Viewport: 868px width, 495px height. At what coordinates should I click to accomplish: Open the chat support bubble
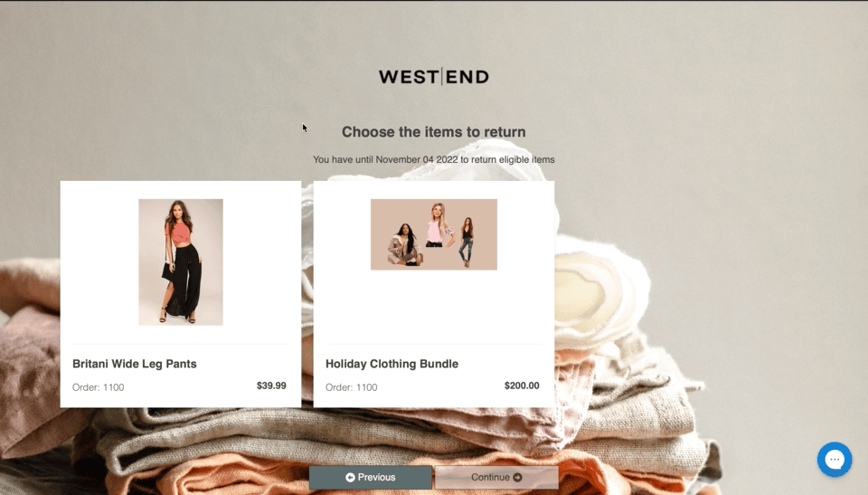pyautogui.click(x=835, y=460)
